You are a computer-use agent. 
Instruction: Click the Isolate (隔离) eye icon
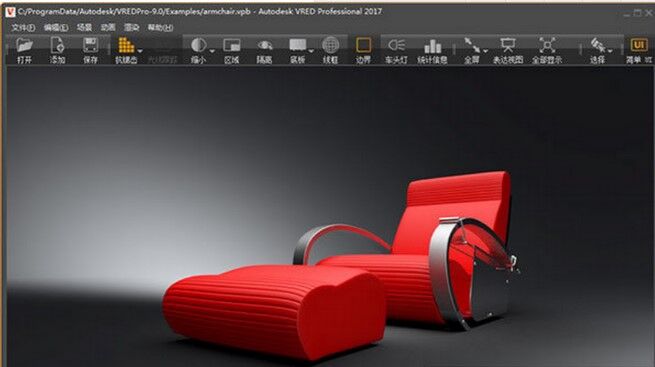pyautogui.click(x=264, y=45)
